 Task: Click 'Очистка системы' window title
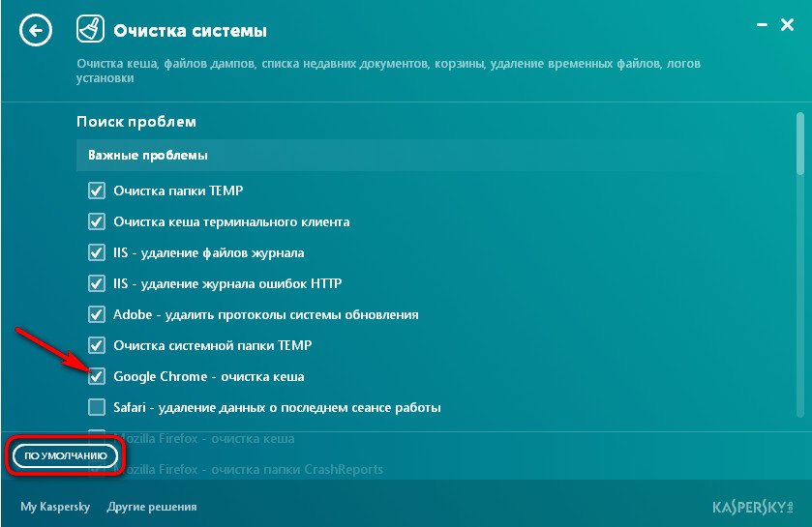point(190,32)
